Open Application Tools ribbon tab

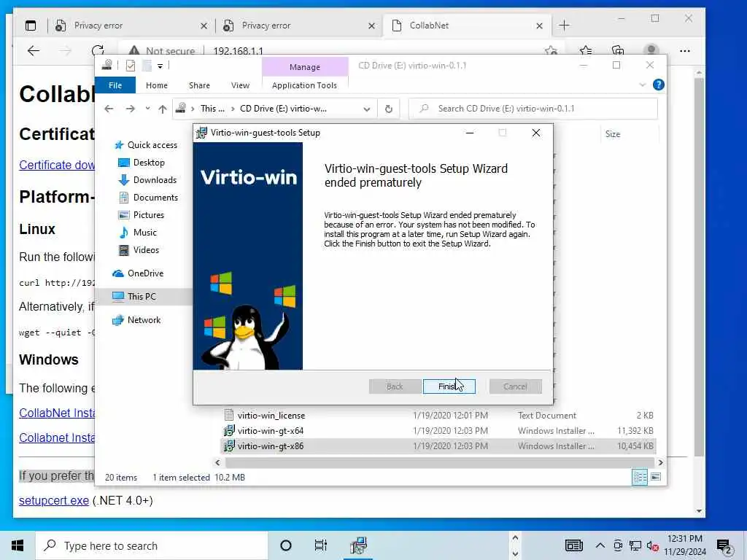tap(304, 85)
